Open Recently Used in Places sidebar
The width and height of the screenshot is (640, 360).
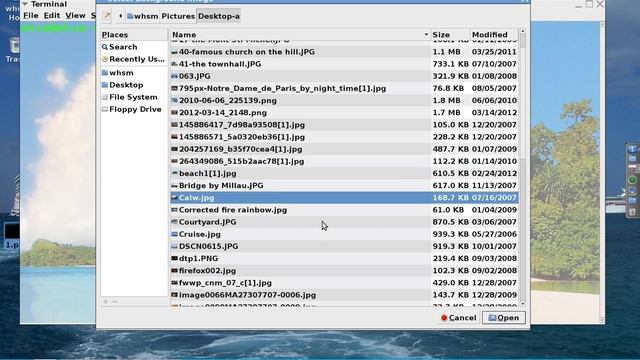pos(134,59)
